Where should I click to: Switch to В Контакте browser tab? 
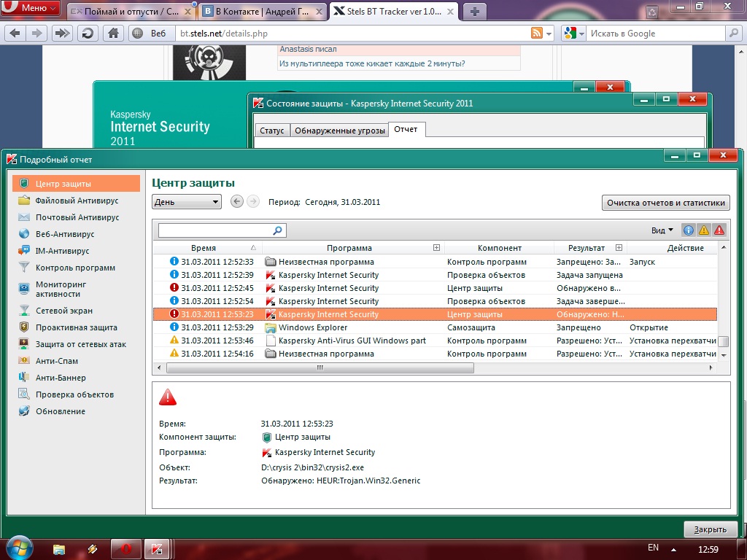click(262, 12)
